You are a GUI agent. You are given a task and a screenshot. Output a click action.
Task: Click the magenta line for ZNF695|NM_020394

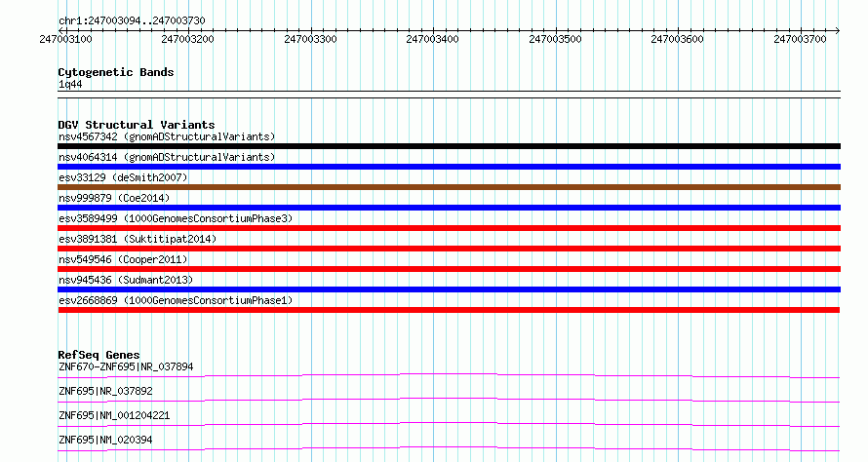click(x=449, y=448)
